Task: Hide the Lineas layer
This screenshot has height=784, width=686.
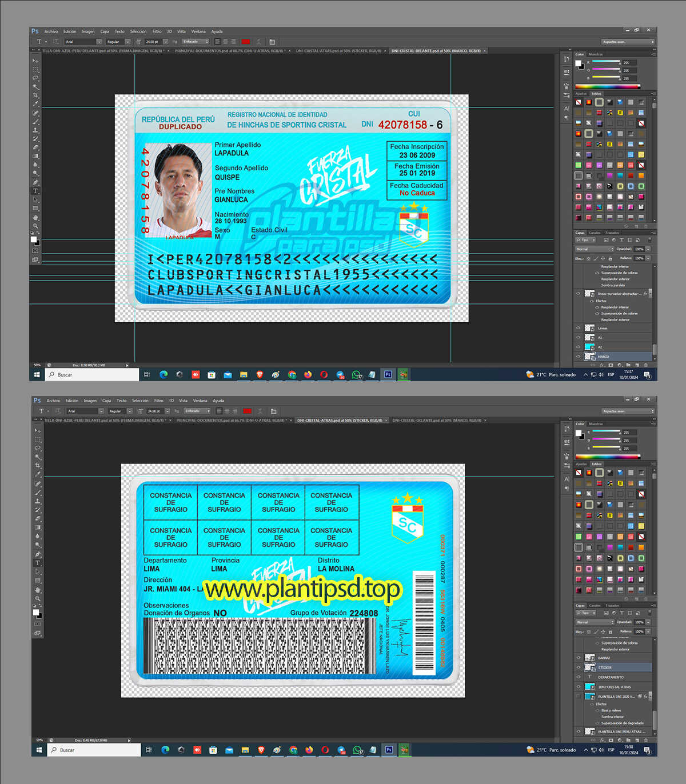Action: (579, 328)
